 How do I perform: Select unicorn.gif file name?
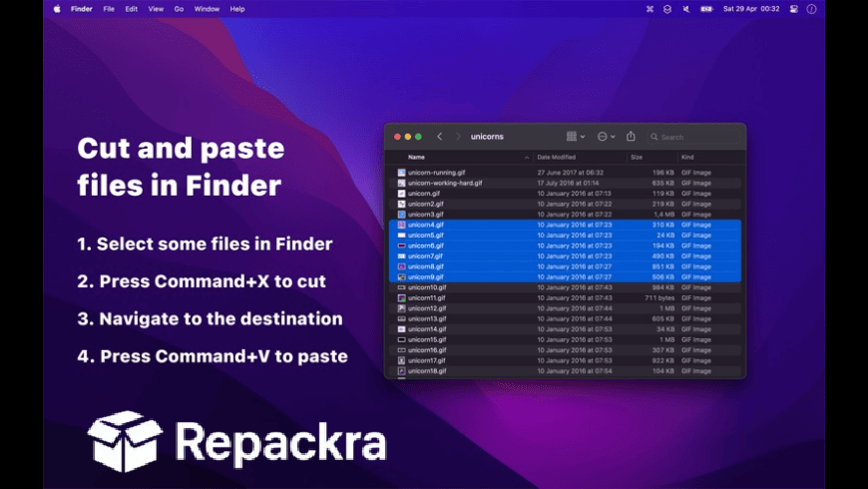423,194
